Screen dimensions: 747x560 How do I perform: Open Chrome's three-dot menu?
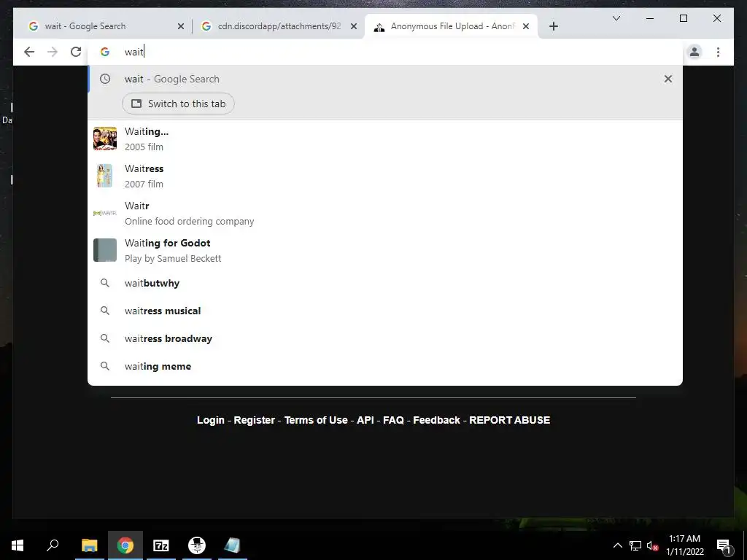pyautogui.click(x=718, y=52)
